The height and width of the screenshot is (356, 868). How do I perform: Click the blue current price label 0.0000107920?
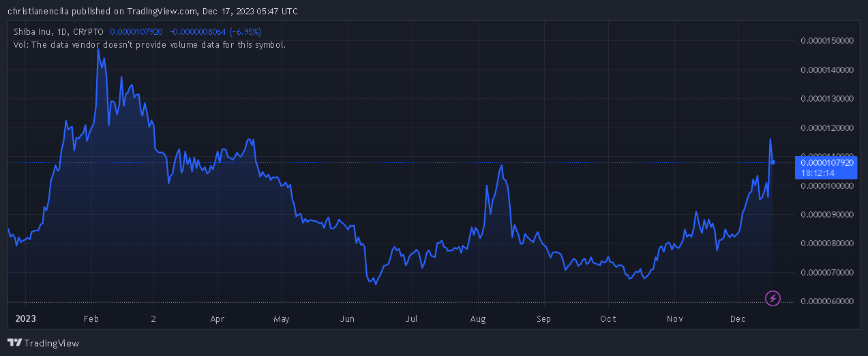pyautogui.click(x=826, y=162)
